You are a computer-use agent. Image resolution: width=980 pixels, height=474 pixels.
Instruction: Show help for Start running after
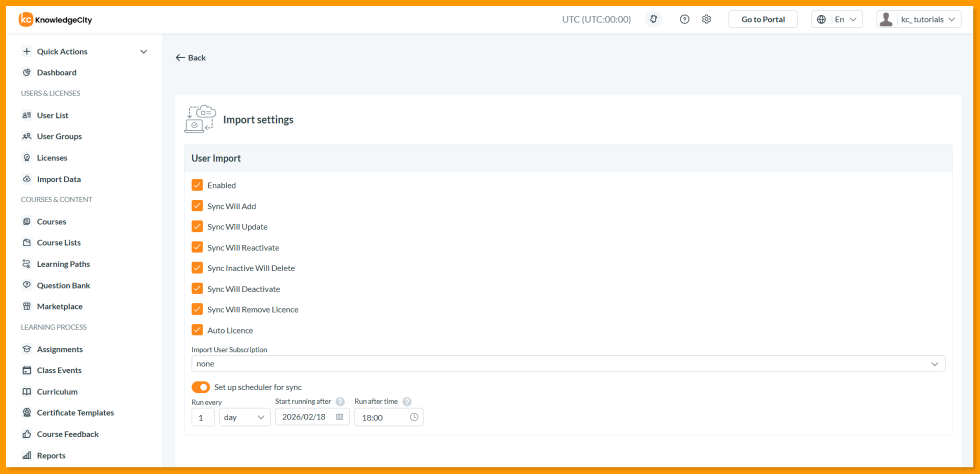pyautogui.click(x=340, y=401)
